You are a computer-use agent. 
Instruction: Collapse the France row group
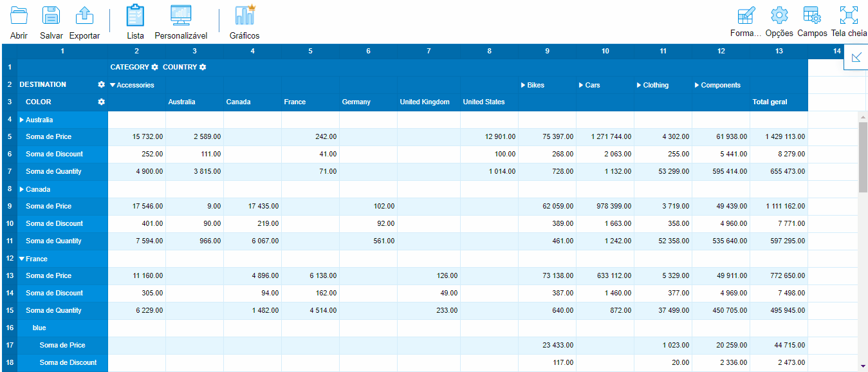click(x=22, y=259)
